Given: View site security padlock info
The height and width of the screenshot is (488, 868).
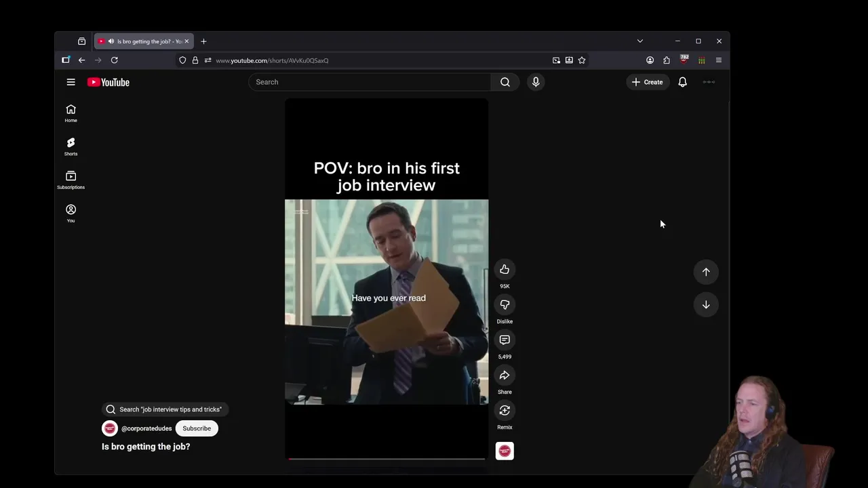Looking at the screenshot, I should 195,60.
